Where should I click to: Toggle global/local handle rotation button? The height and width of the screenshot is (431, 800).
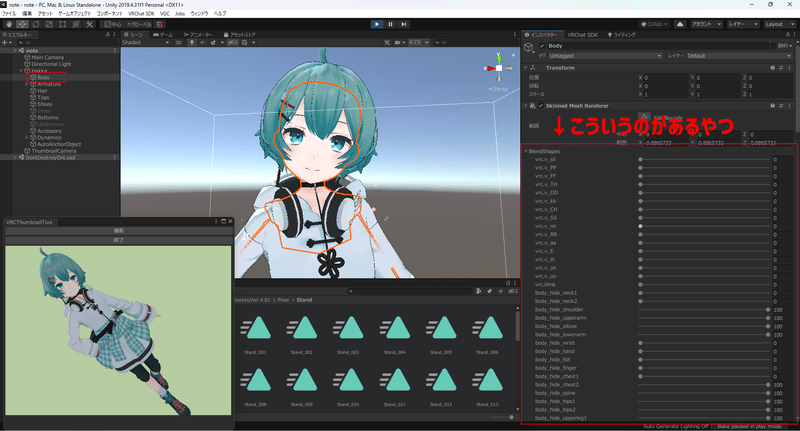(139, 24)
